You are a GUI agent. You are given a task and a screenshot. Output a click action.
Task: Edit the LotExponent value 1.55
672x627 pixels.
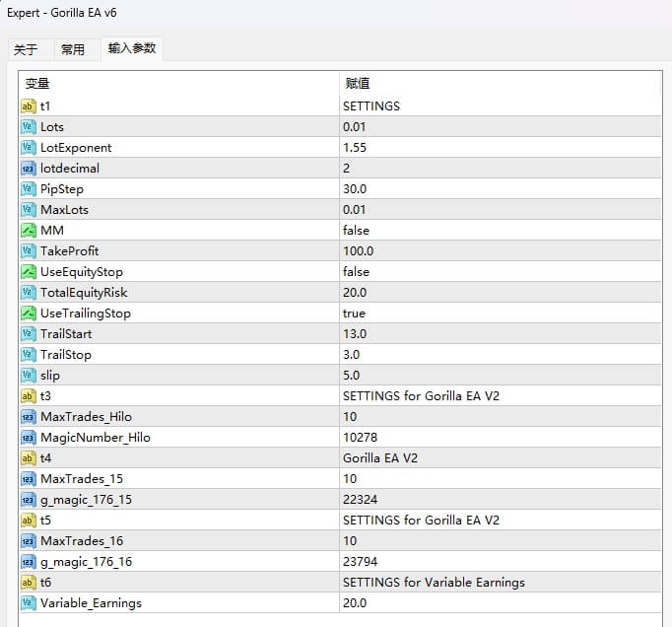499,147
